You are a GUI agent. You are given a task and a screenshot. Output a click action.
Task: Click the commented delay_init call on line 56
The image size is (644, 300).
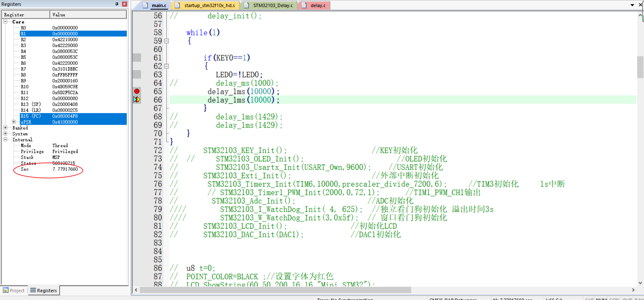point(234,16)
